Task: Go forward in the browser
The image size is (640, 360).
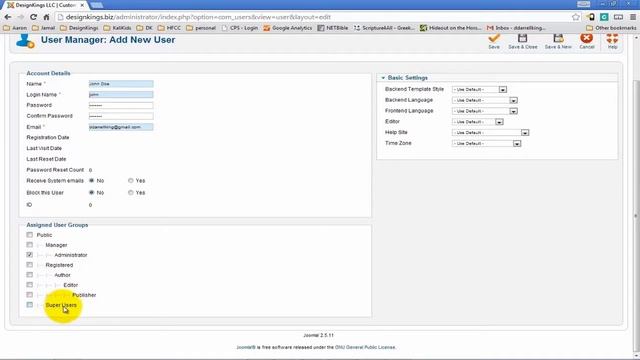Action: click(x=20, y=17)
